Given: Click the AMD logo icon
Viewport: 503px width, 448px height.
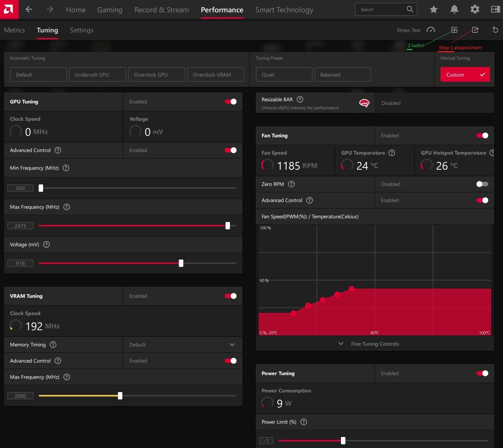Looking at the screenshot, I should pos(9,9).
